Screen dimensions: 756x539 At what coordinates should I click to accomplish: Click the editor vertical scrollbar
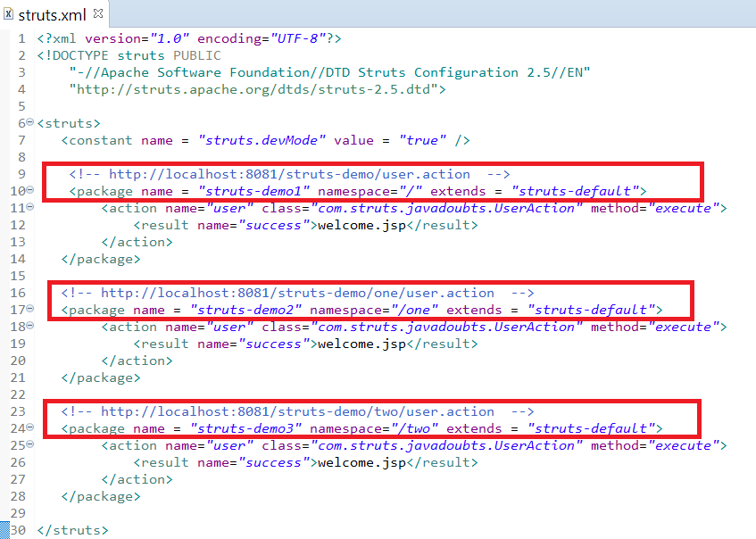point(751,268)
